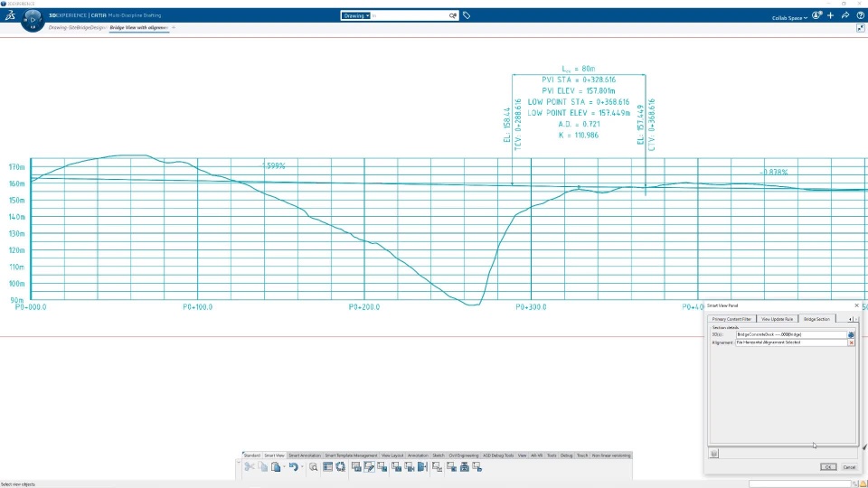Click the Paste clipboard icon
Viewport: 868px width, 488px height.
coord(276,467)
